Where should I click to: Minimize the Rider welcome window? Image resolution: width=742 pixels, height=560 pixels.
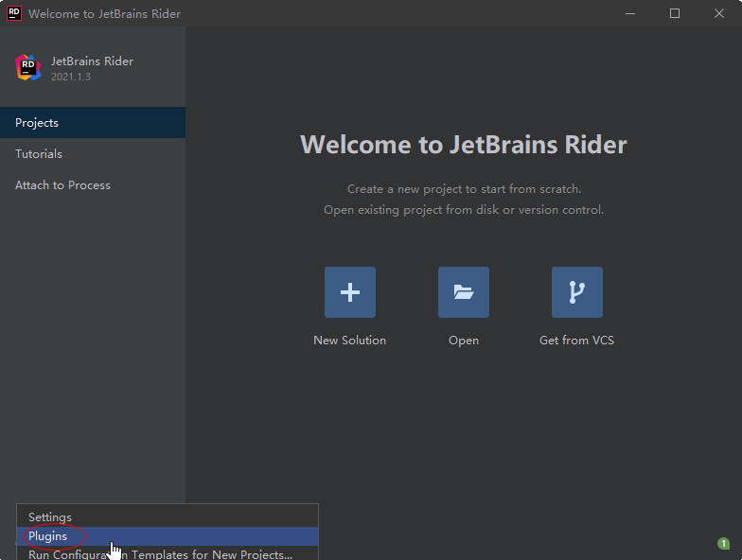point(630,13)
